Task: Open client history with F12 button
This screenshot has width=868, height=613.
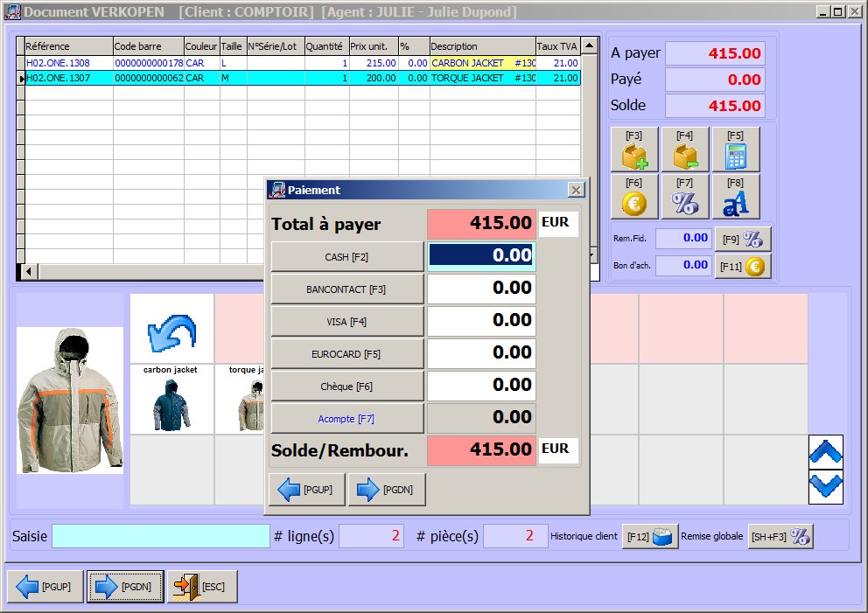Action: 650,537
